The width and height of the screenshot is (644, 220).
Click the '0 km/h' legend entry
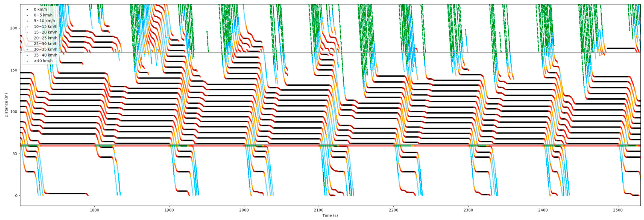click(x=40, y=10)
